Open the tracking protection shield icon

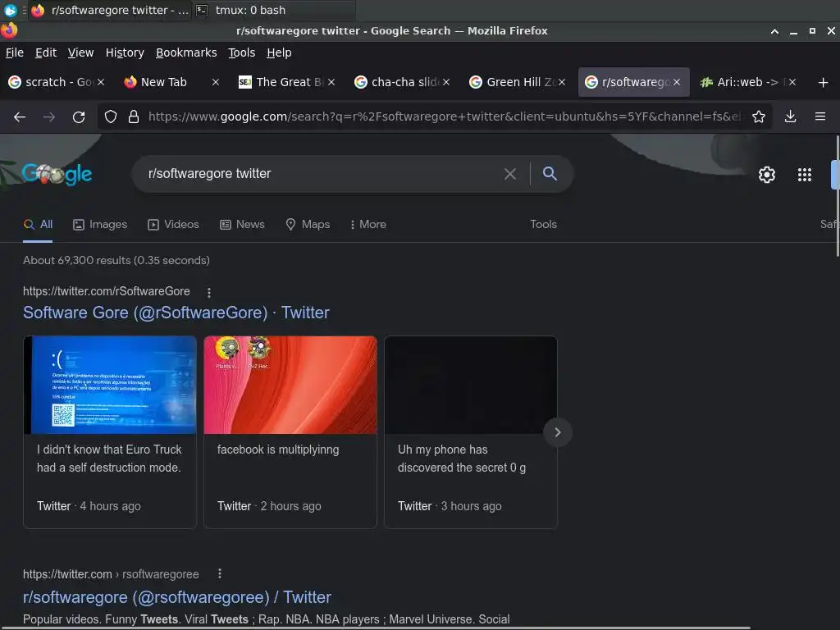[x=111, y=116]
